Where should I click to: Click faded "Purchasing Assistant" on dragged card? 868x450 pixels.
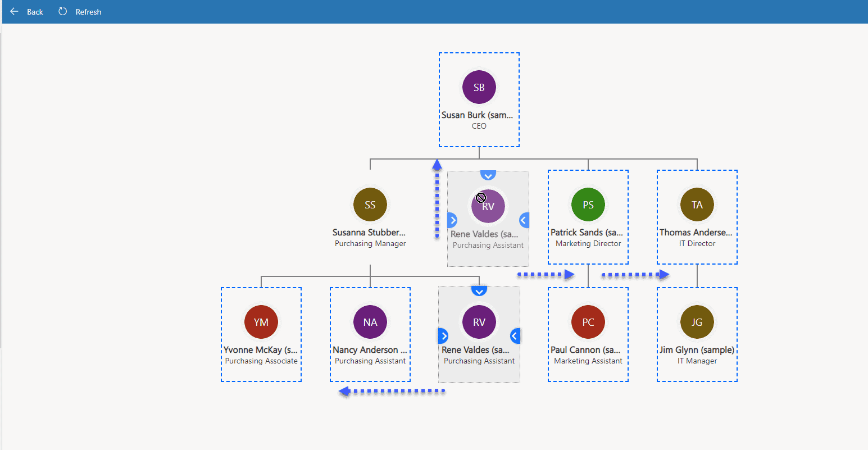coord(488,246)
